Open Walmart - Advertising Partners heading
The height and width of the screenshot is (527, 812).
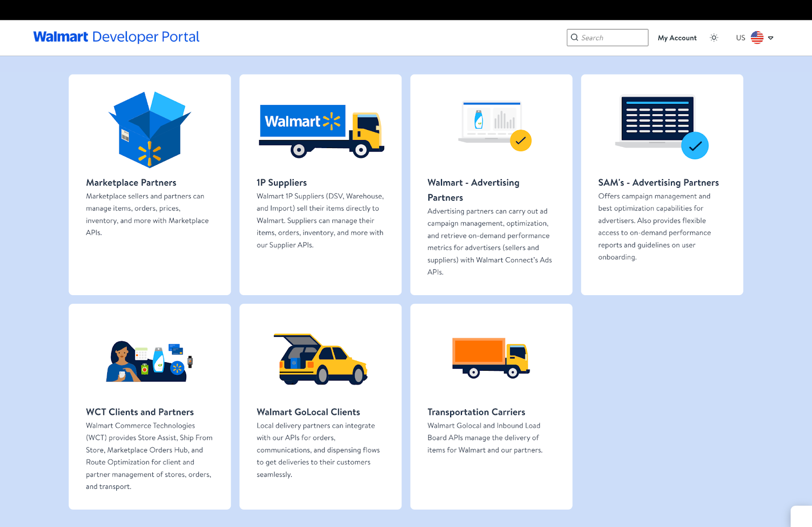tap(473, 190)
